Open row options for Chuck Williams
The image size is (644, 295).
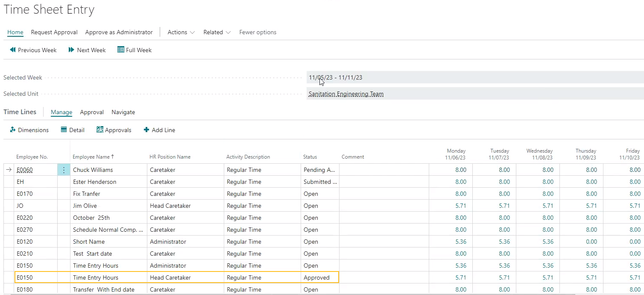point(64,170)
